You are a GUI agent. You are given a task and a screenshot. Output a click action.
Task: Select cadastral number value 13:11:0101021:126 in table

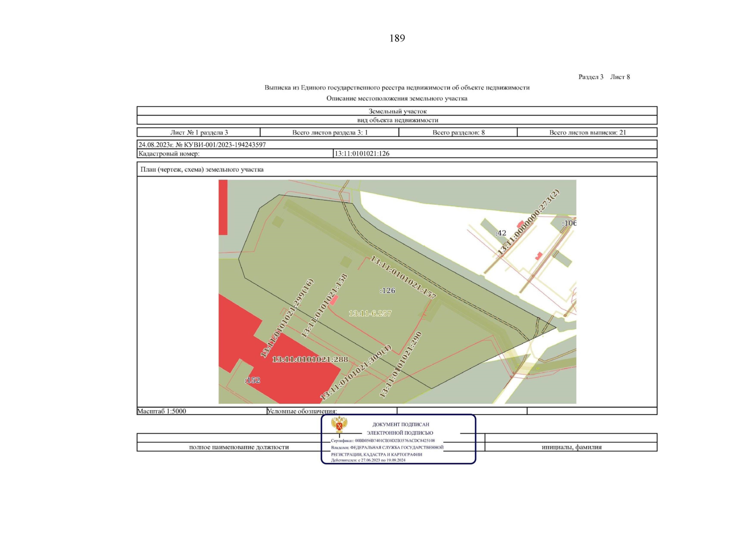tap(362, 153)
